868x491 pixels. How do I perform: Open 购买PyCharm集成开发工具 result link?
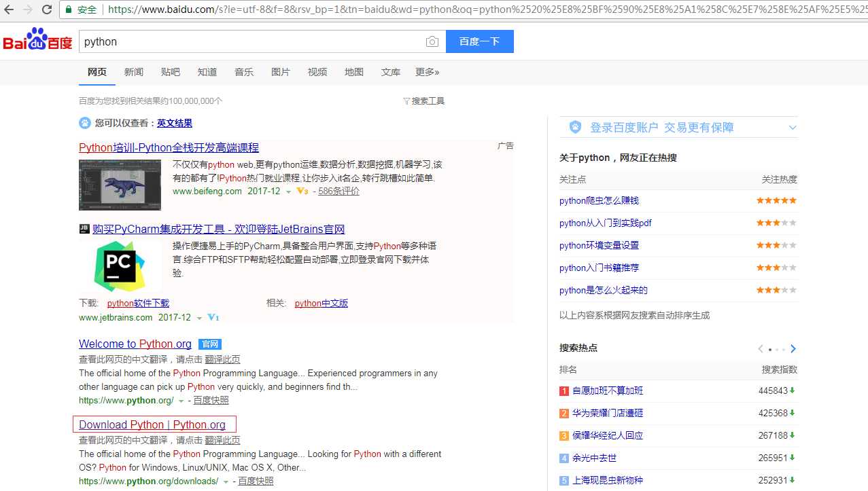click(219, 229)
